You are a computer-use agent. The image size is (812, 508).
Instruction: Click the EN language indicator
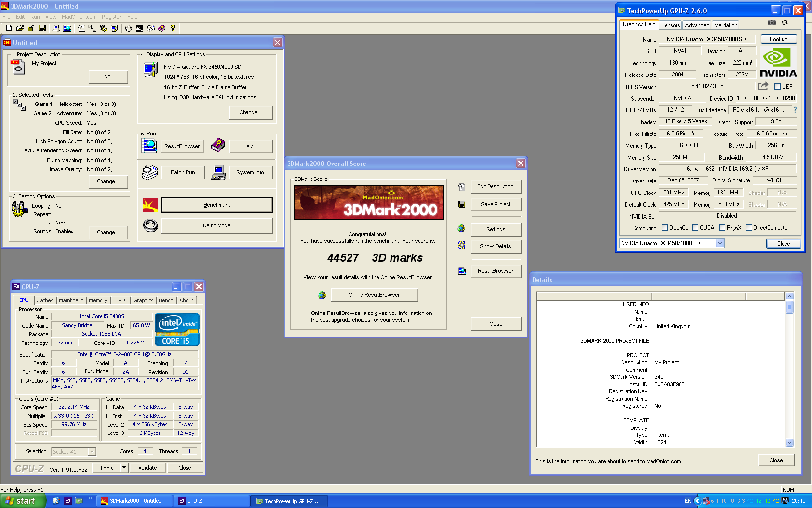tap(688, 501)
